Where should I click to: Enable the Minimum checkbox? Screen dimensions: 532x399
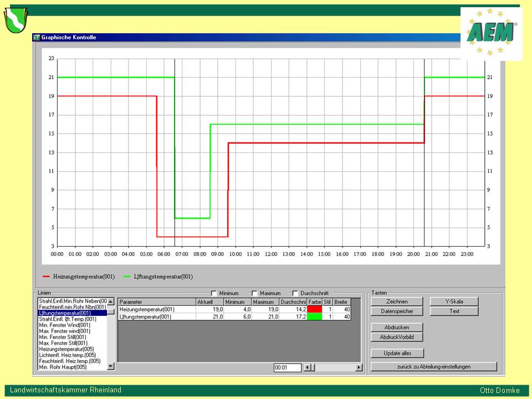214,293
